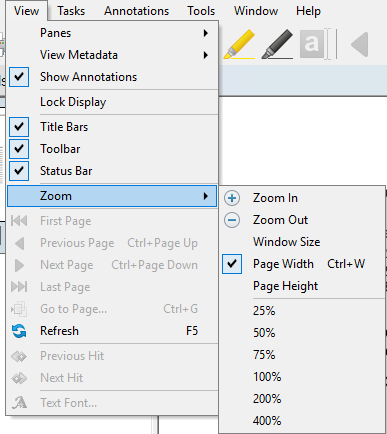Click the Zoom In plus icon

(232, 198)
